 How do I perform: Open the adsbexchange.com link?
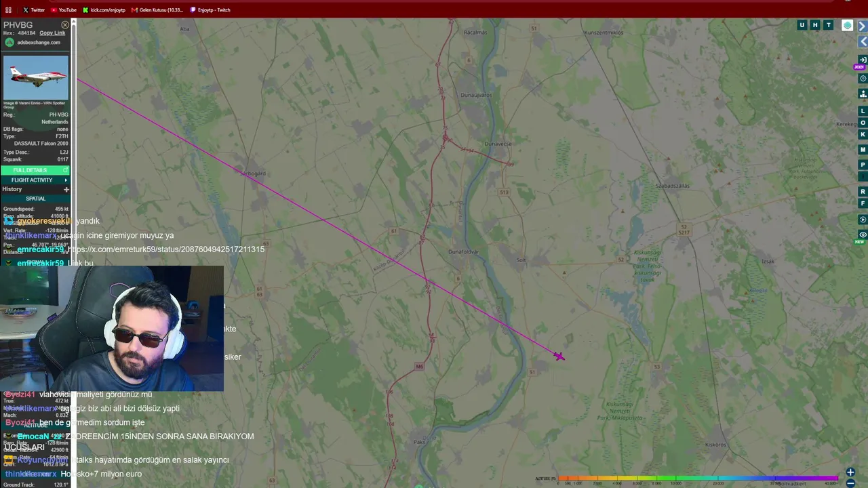click(39, 43)
